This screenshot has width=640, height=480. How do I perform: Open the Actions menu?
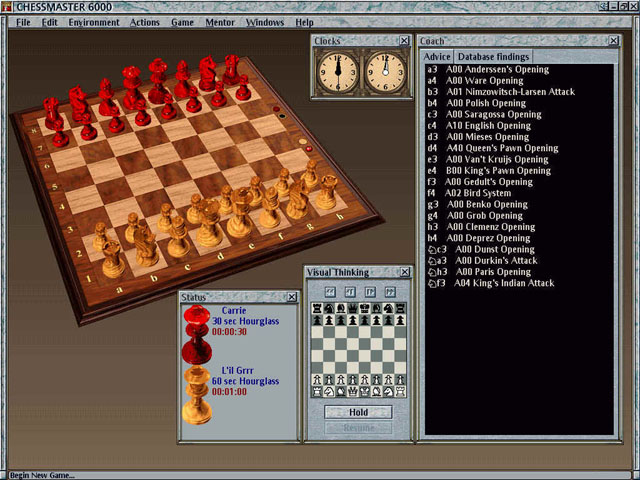(x=144, y=22)
